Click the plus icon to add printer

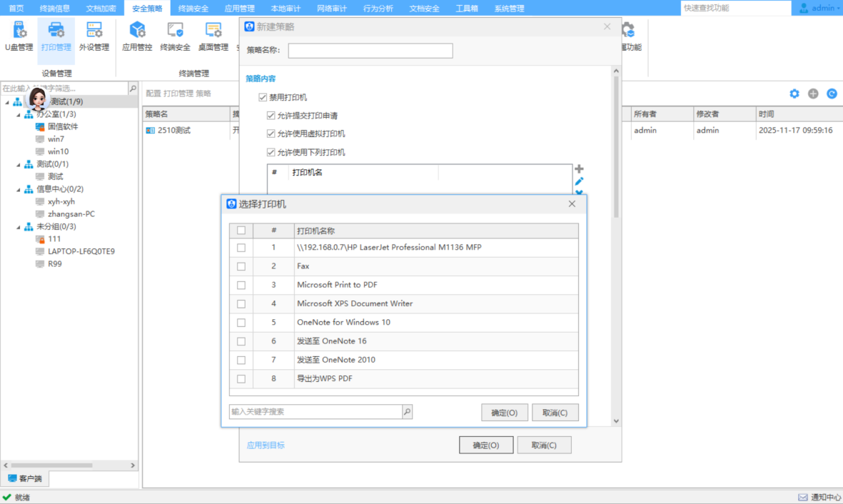click(x=579, y=169)
